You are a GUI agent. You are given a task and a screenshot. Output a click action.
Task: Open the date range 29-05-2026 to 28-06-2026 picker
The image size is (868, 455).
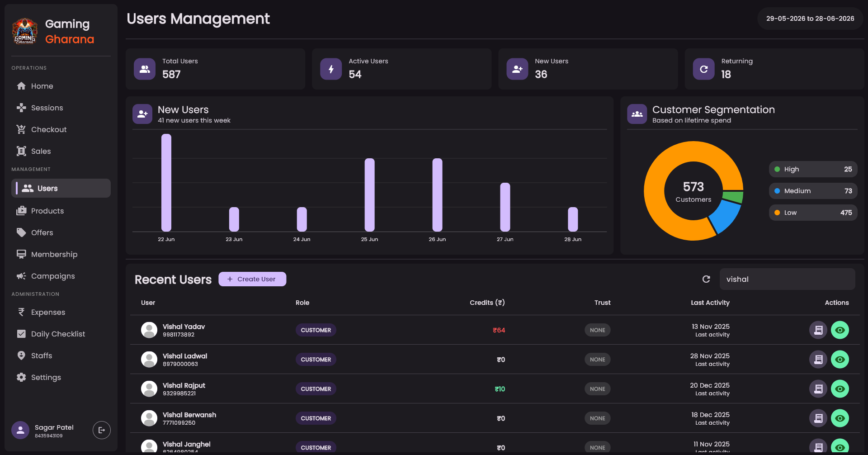tap(810, 19)
